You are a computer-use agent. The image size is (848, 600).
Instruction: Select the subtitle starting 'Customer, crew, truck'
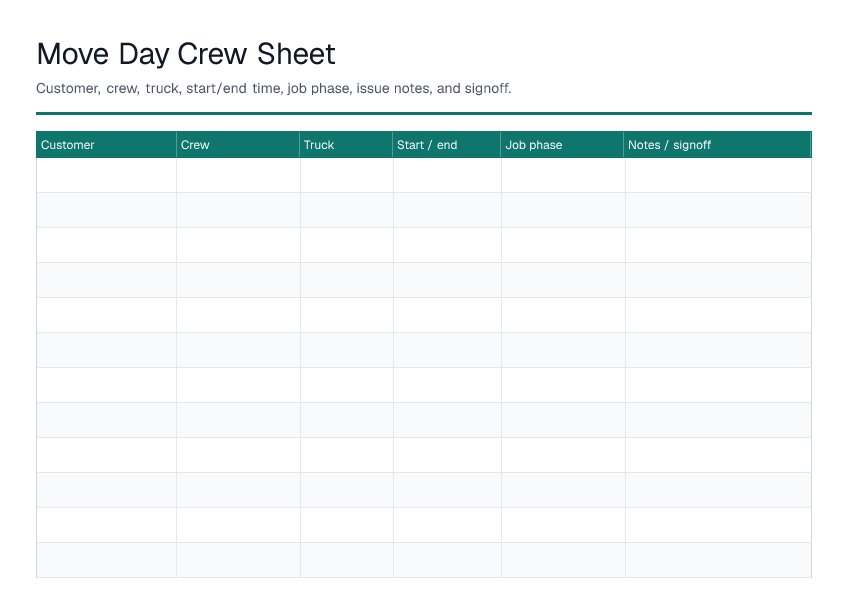pyautogui.click(x=274, y=88)
